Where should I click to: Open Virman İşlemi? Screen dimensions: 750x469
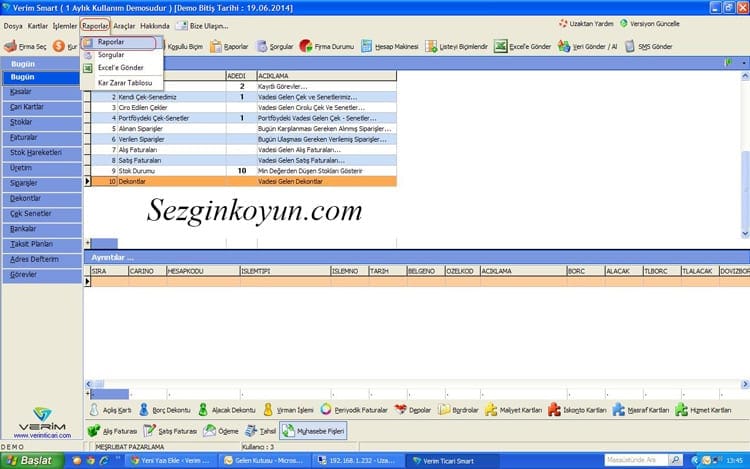point(288,410)
